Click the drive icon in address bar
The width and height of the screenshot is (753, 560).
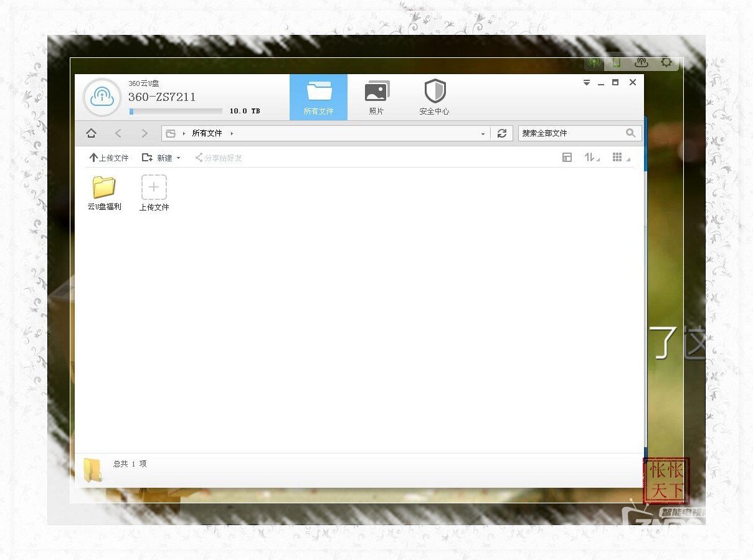(x=171, y=133)
